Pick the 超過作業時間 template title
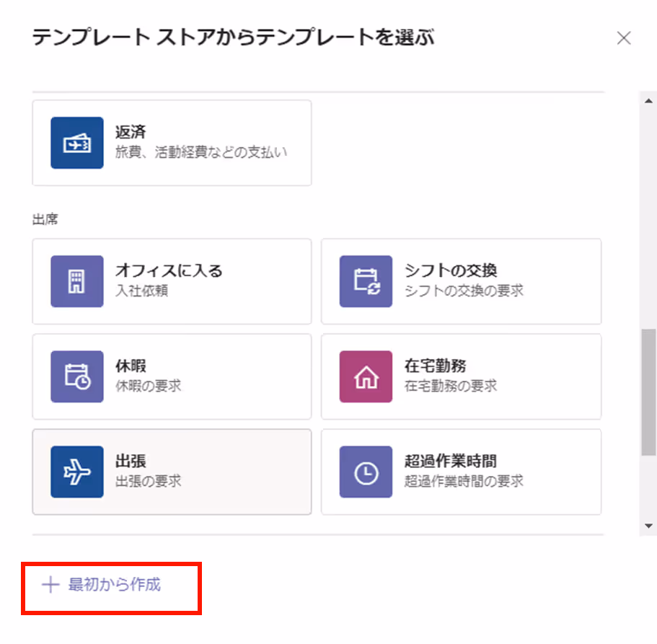 pyautogui.click(x=451, y=461)
